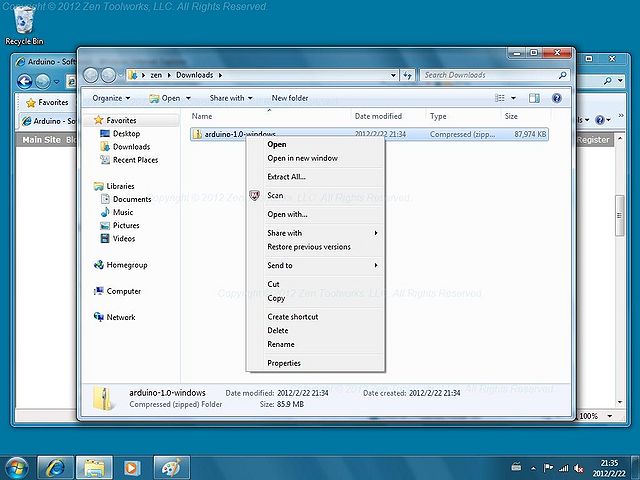Toggle the preview pane icon
Image resolution: width=640 pixels, height=480 pixels.
tap(534, 98)
